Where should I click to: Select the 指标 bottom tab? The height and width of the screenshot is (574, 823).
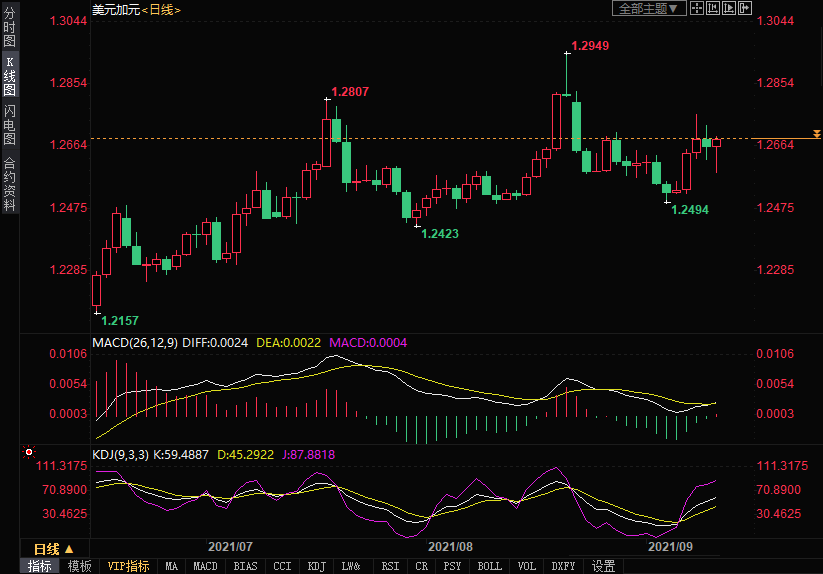pos(40,566)
